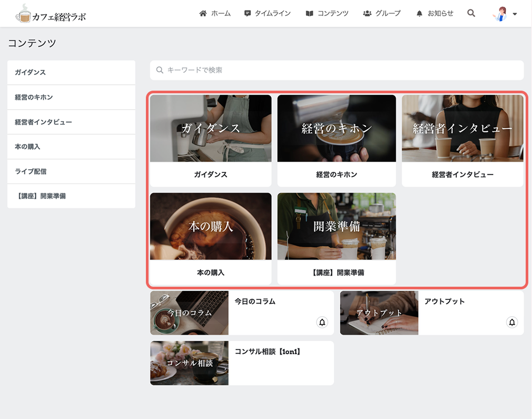Select ガイダンス in the left sidebar
The image size is (532, 419).
pyautogui.click(x=71, y=72)
